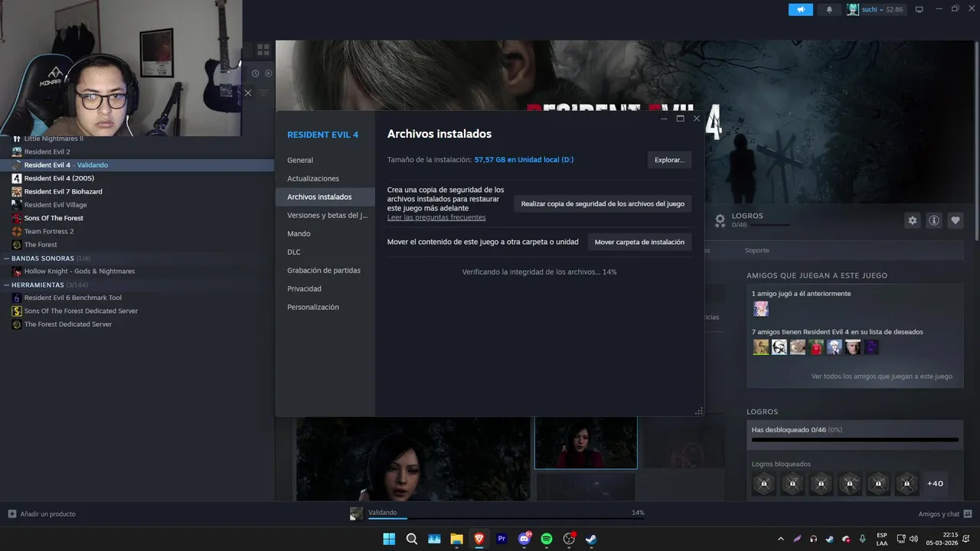Select Resident Evil Village in library
The image size is (980, 551).
coord(55,205)
